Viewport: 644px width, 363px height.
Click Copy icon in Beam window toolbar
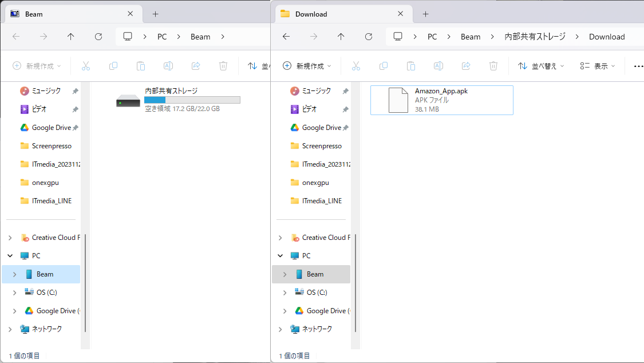(x=113, y=66)
